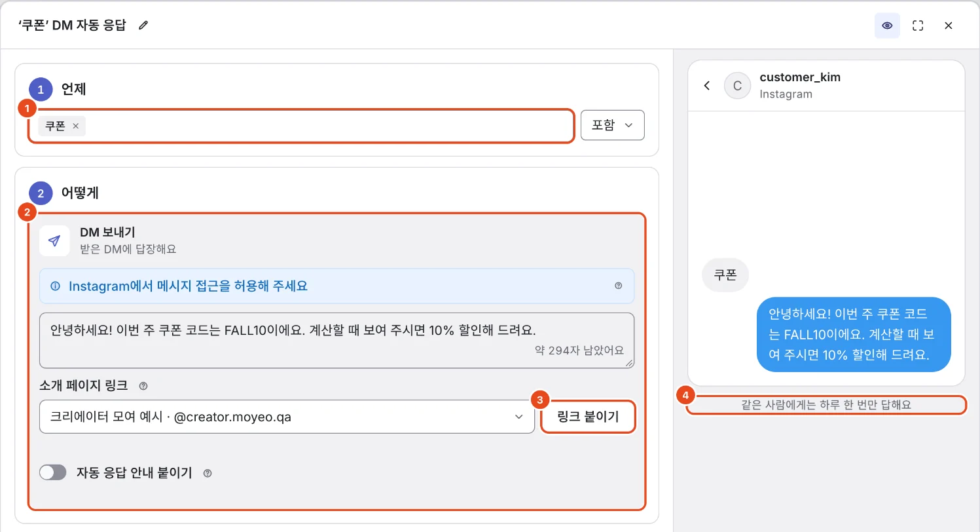Open the 소개 페이지 링크 dropdown

click(287, 417)
